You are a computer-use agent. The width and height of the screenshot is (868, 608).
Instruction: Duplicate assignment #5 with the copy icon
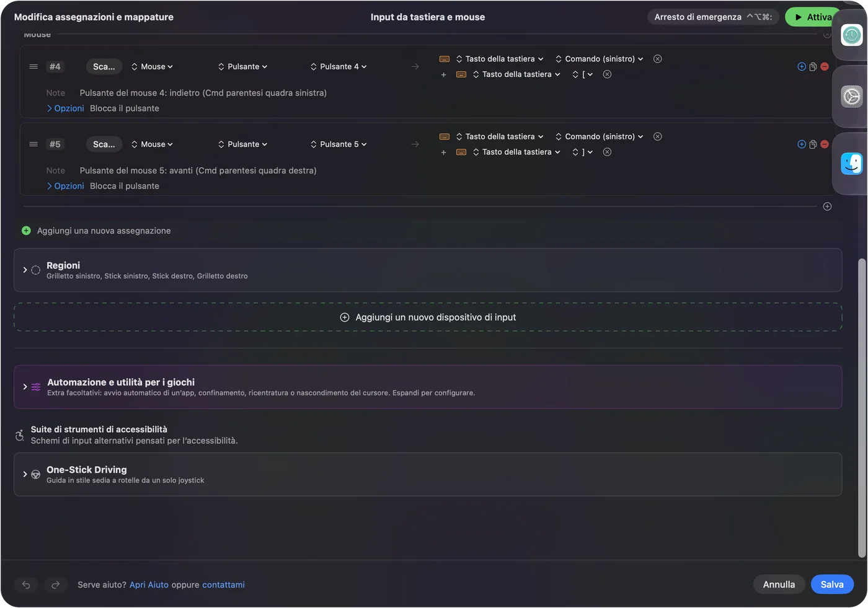(813, 144)
